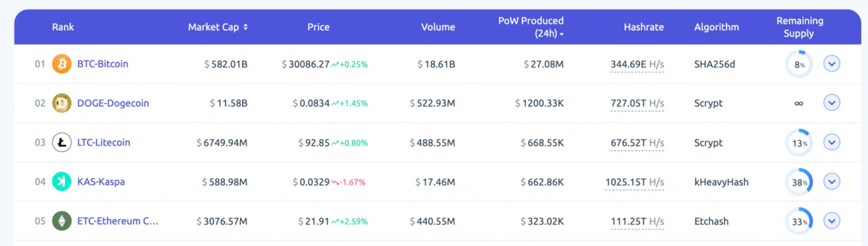The height and width of the screenshot is (246, 868).
Task: Click Dogecoin's infinity remaining supply symbol
Action: coord(799,103)
